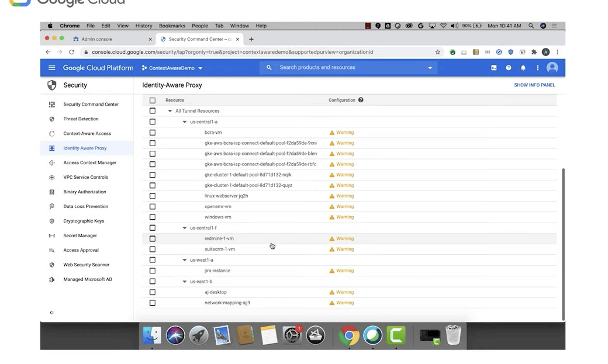Image resolution: width=608 pixels, height=364 pixels.
Task: Click VPC Service Controls sidebar icon
Action: 51,177
